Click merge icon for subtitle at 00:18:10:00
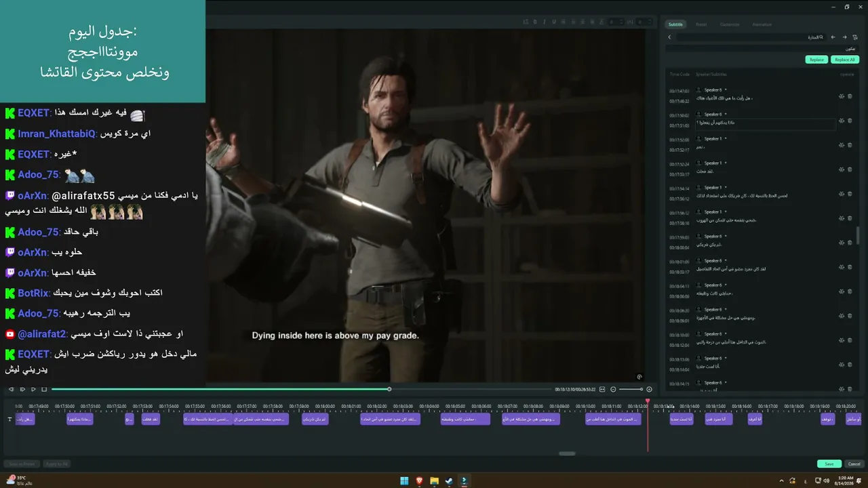868x488 pixels. [x=842, y=340]
